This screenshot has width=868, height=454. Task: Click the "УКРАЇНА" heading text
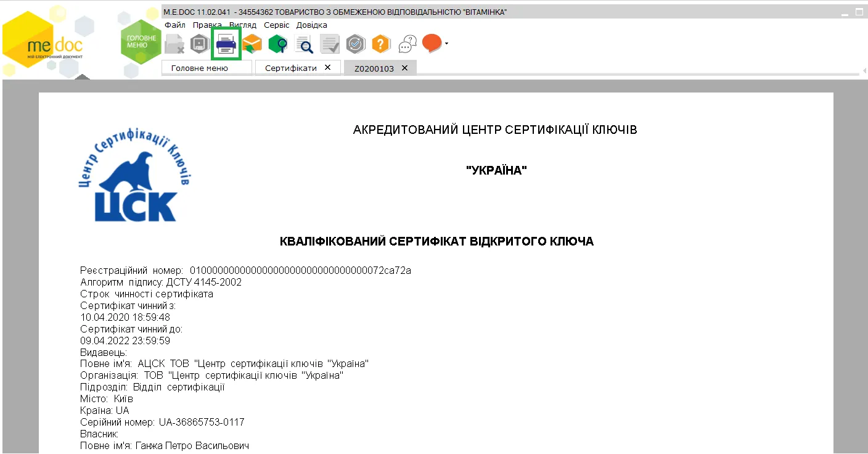[x=497, y=171]
